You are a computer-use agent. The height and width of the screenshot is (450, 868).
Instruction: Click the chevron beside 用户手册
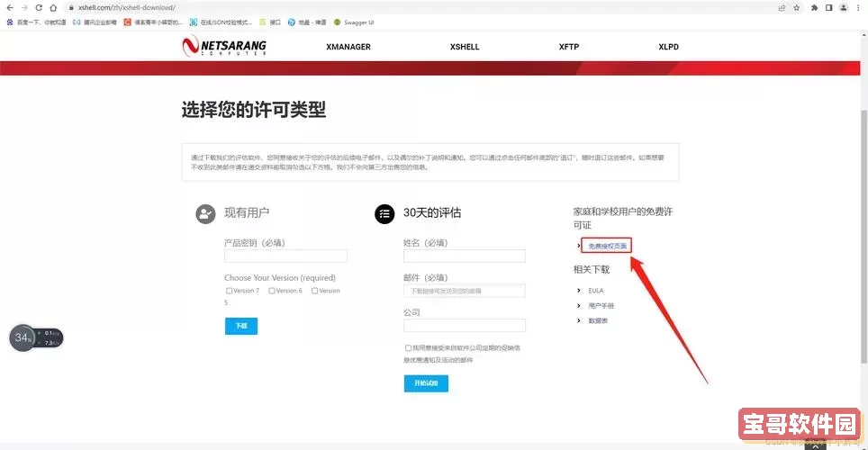[x=579, y=305]
